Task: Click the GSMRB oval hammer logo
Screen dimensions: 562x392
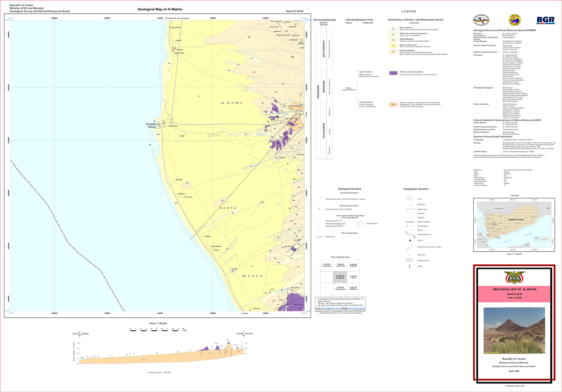Action: pos(481,20)
